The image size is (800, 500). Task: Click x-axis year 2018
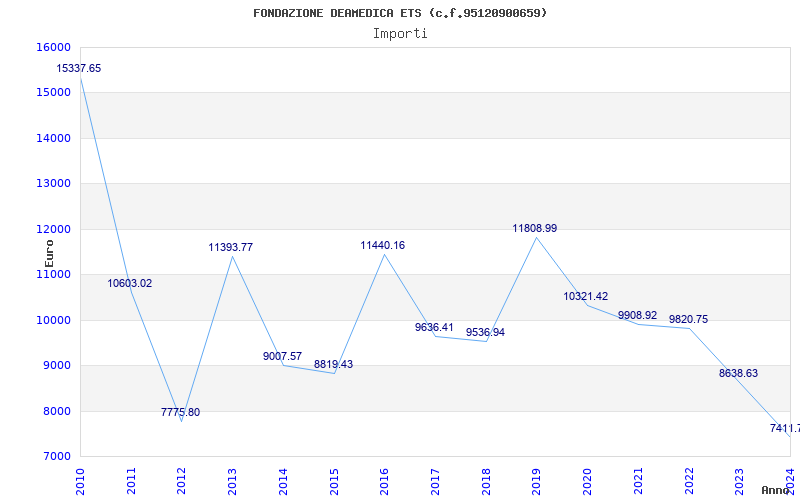pos(486,481)
